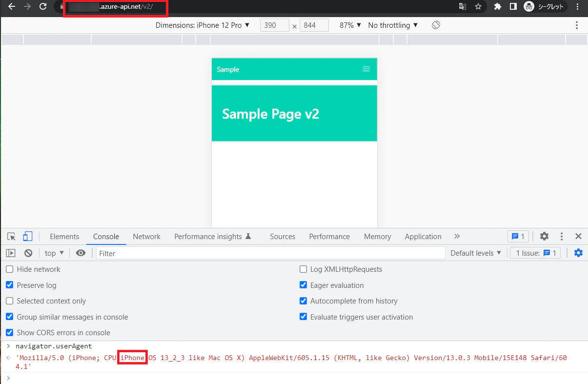This screenshot has width=588, height=384.
Task: Click the Sample Page v2 heading
Action: (x=270, y=114)
